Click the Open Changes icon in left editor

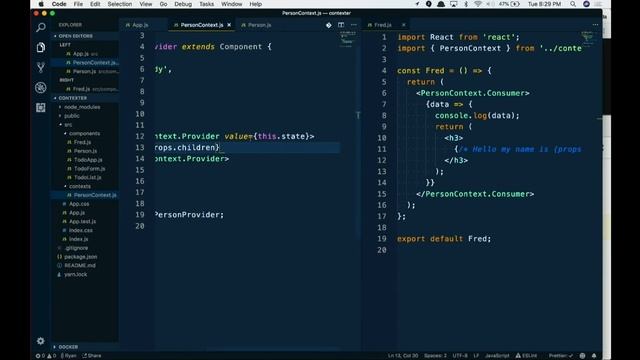coord(329,25)
